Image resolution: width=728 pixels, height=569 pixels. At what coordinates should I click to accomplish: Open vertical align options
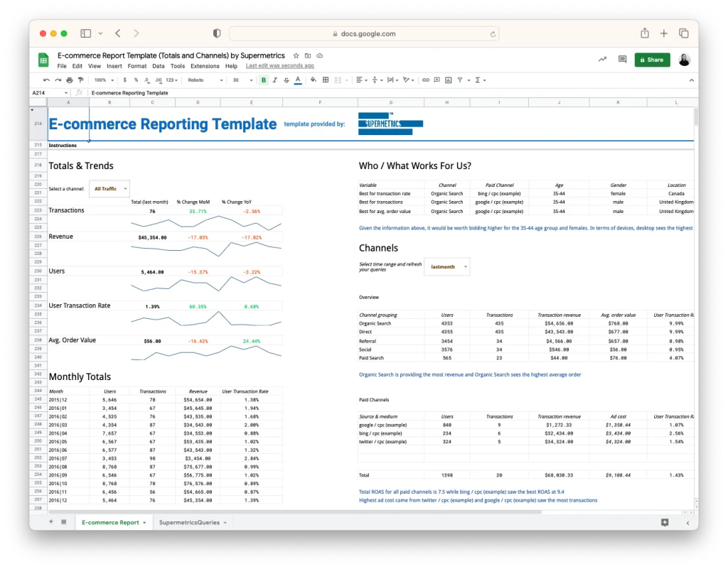pyautogui.click(x=377, y=80)
